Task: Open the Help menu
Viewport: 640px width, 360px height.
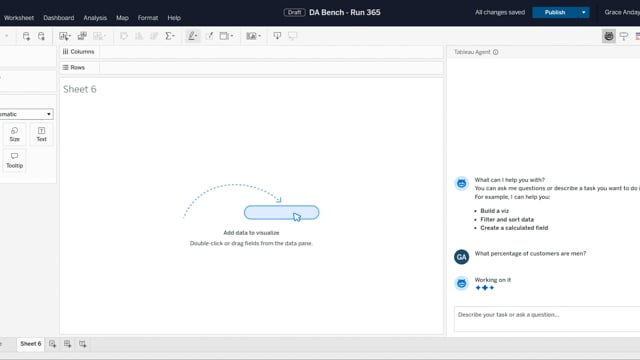Action: coord(174,18)
